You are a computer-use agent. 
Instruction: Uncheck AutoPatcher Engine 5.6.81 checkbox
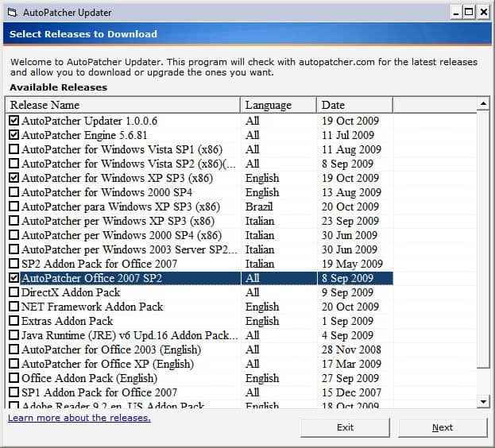click(x=14, y=136)
